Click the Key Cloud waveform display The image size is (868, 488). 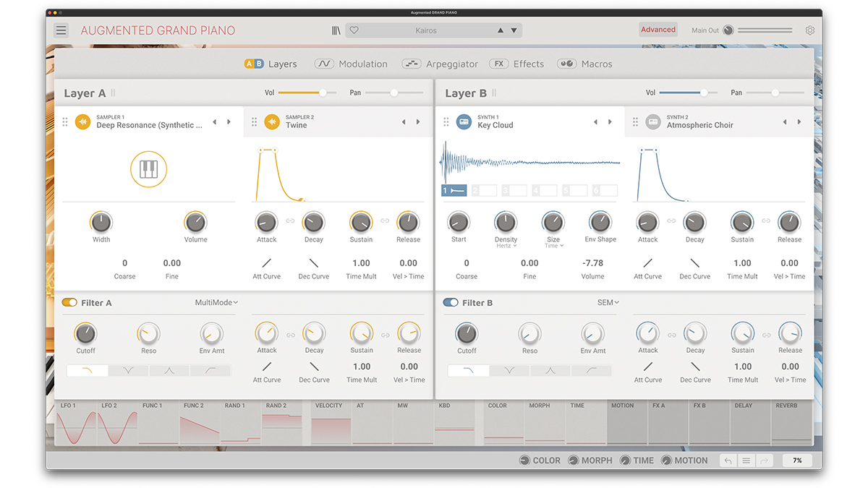[530, 163]
